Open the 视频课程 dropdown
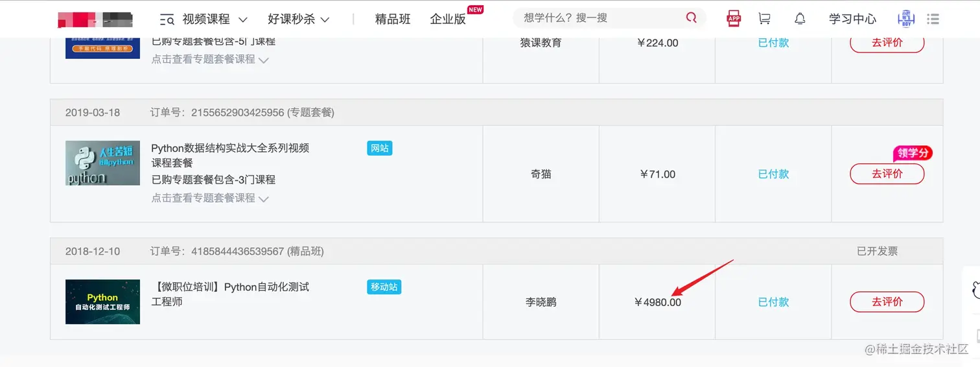Viewport: 980px width, 367px height. coord(204,19)
